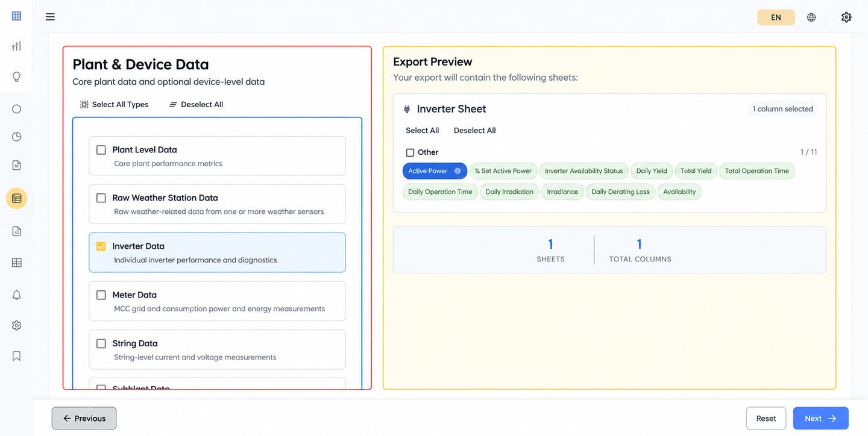This screenshot has width=868, height=436.
Task: Click the globe language icon
Action: tap(811, 17)
